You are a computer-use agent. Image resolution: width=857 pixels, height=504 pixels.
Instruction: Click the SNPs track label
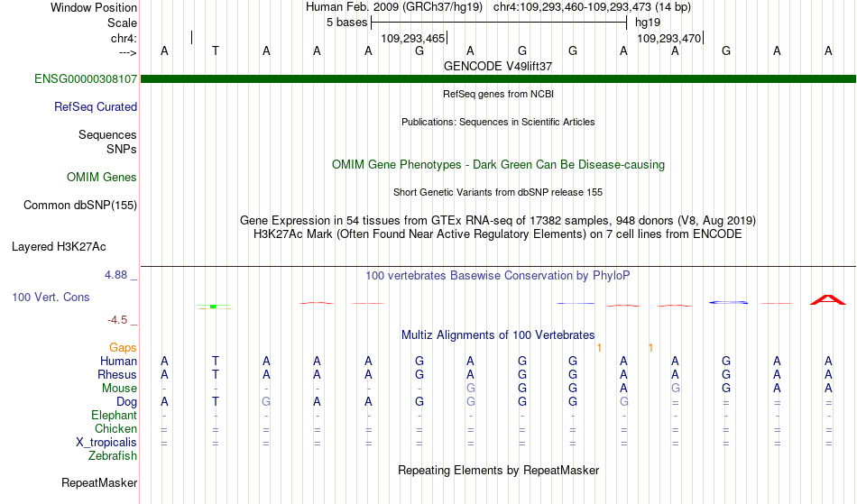tap(122, 149)
